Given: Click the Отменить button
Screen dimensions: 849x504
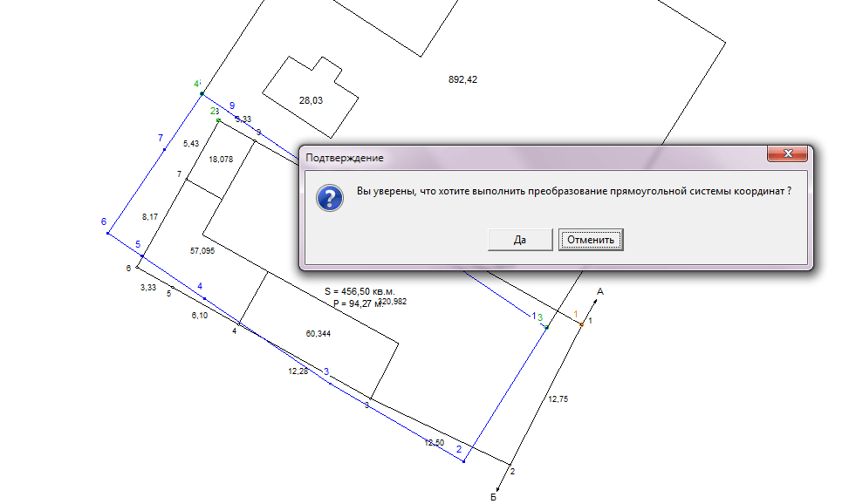Looking at the screenshot, I should [x=591, y=240].
